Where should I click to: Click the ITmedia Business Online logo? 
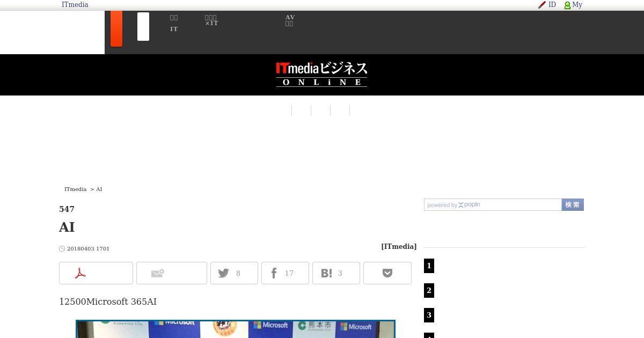click(321, 74)
